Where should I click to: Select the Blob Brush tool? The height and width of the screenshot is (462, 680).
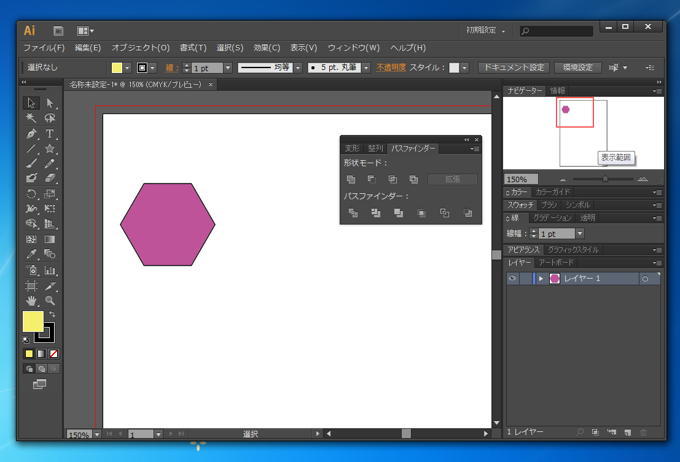(x=31, y=178)
